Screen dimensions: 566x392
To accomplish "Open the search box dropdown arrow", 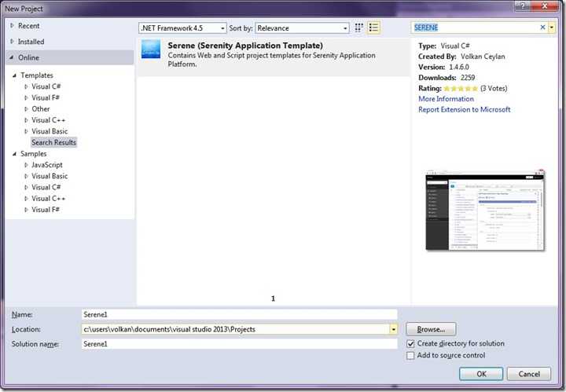I will 552,27.
